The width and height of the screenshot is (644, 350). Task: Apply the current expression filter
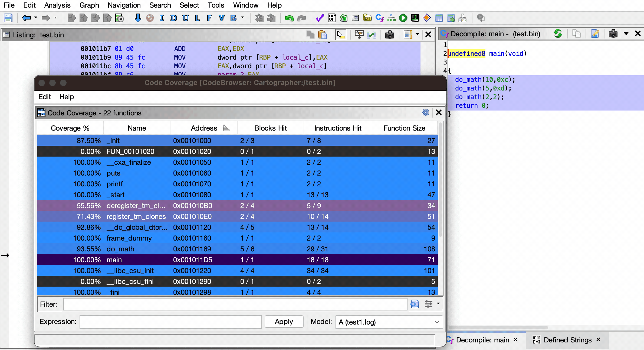coord(284,321)
